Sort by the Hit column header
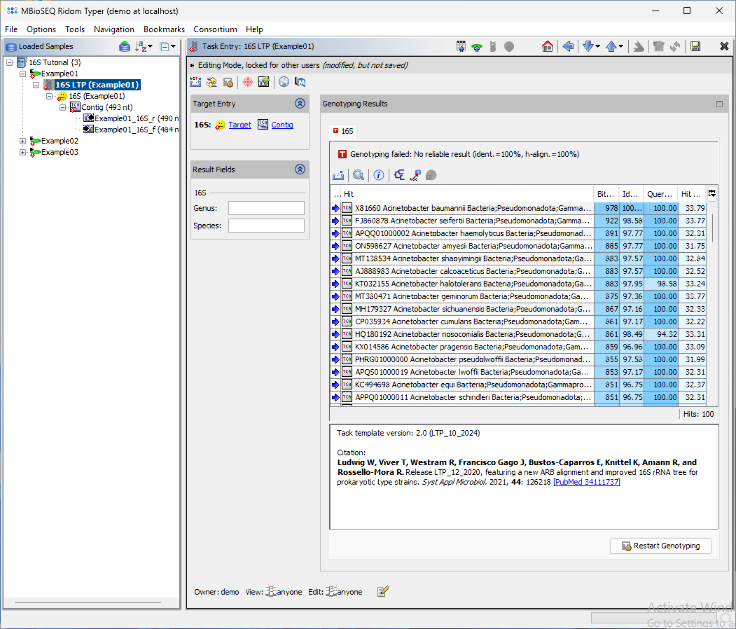 (x=468, y=194)
